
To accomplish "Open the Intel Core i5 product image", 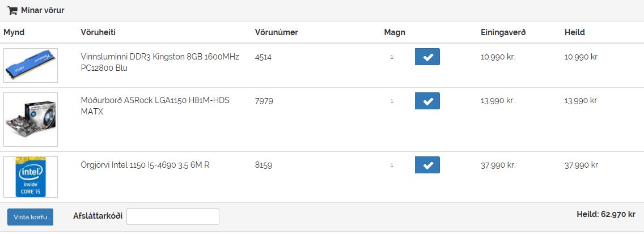I will 31,177.
